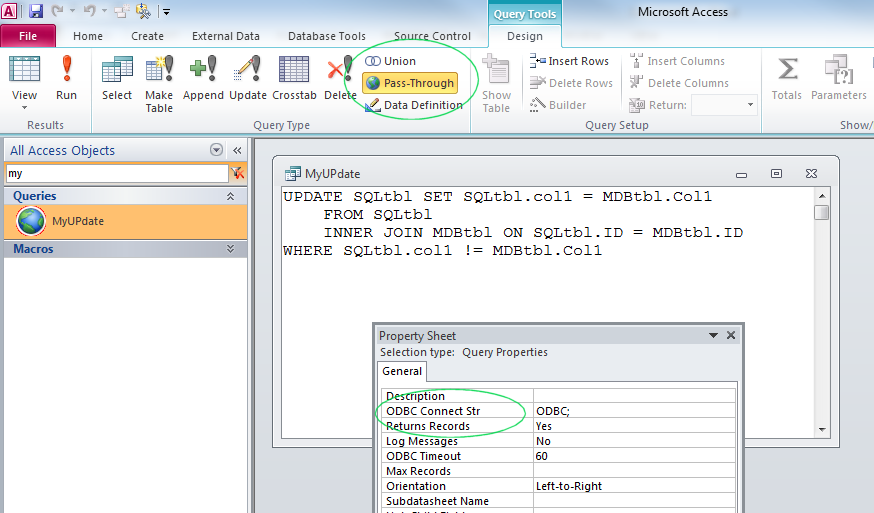This screenshot has height=513, width=874.
Task: Switch to the Create ribbon tab
Action: (147, 36)
